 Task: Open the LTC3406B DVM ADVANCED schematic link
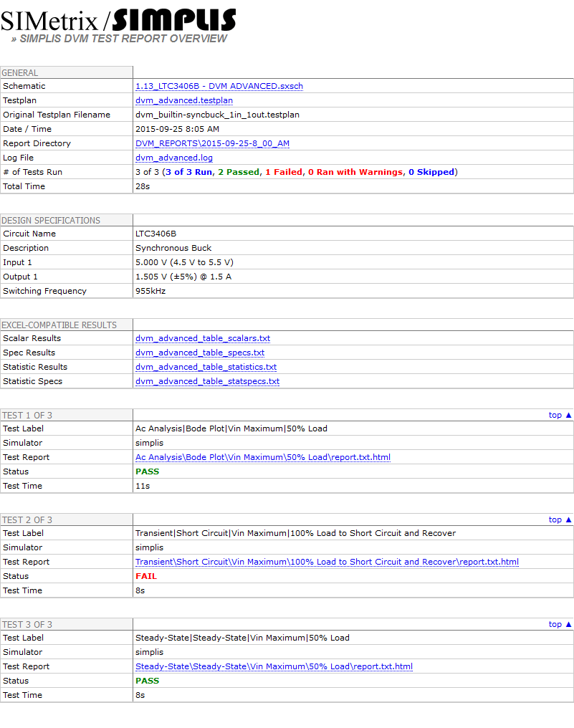pos(219,86)
